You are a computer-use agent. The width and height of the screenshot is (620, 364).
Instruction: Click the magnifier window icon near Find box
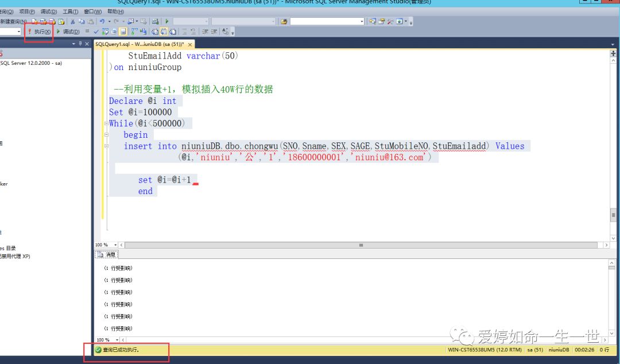[x=373, y=21]
